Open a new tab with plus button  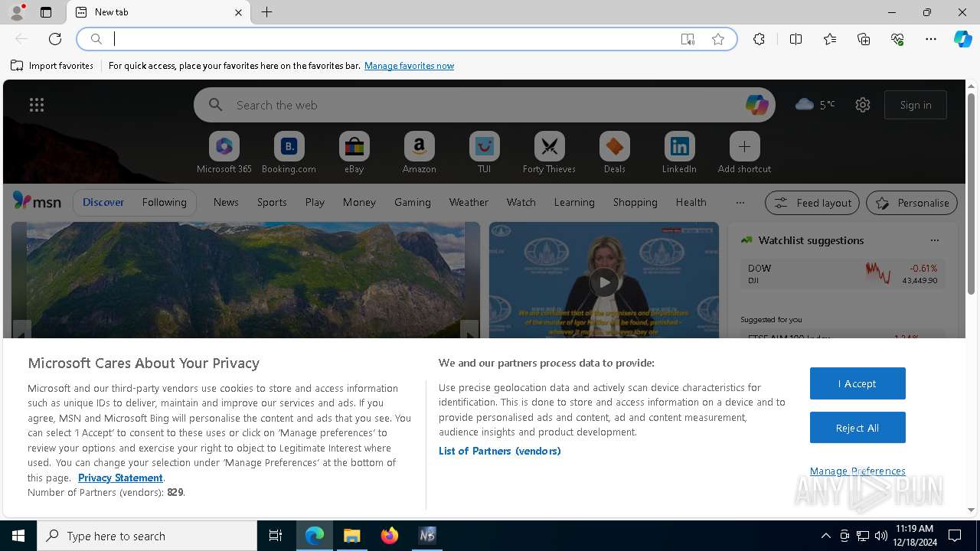coord(266,12)
